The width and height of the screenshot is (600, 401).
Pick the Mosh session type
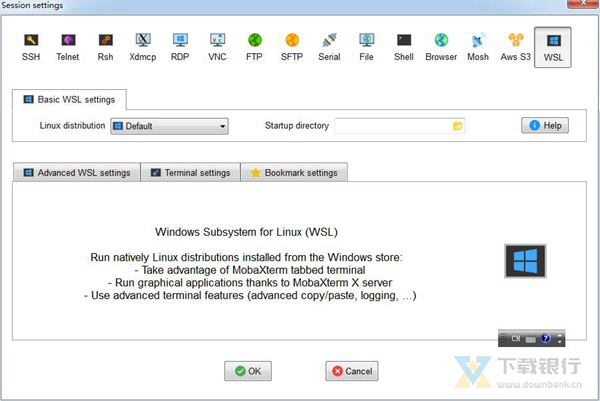coord(478,47)
